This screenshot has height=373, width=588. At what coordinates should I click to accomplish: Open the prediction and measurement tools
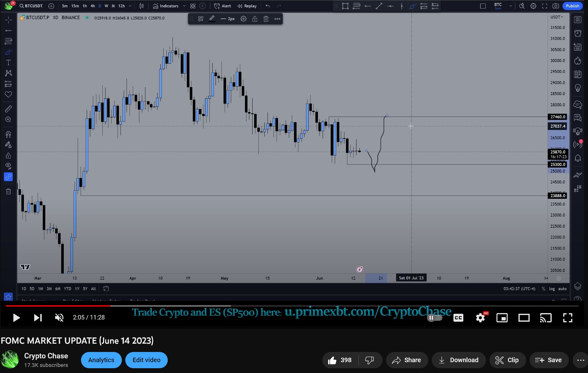click(x=8, y=84)
